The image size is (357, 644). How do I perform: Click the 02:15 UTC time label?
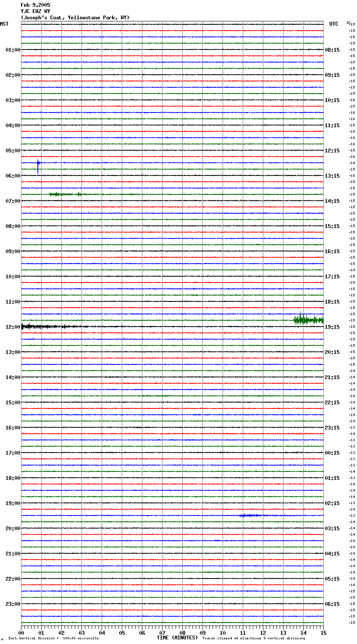point(332,503)
